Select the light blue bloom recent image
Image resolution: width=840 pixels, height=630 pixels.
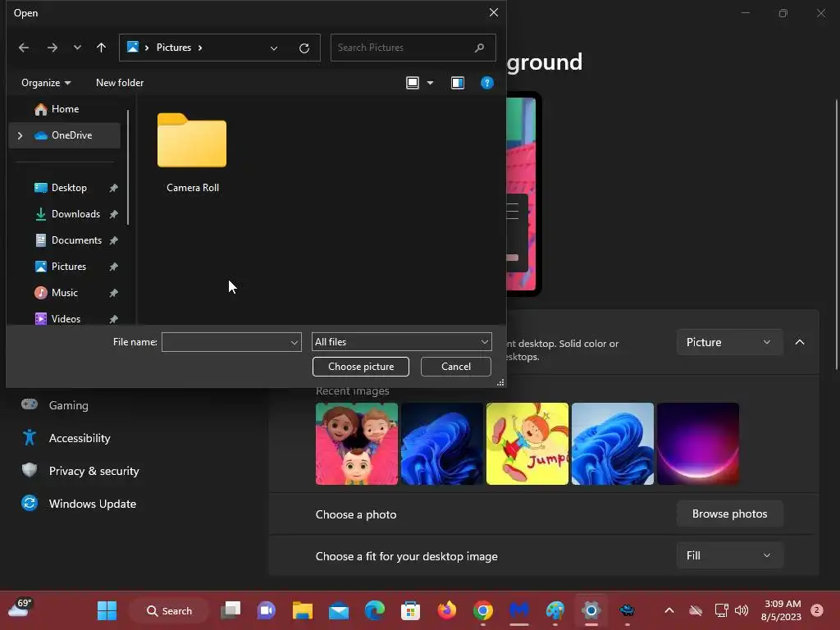click(x=612, y=444)
